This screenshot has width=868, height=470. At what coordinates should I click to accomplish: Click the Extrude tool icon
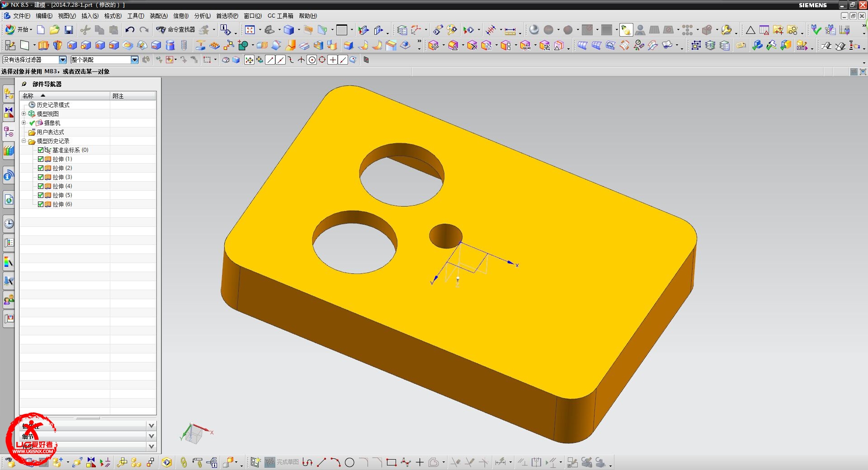[x=43, y=45]
